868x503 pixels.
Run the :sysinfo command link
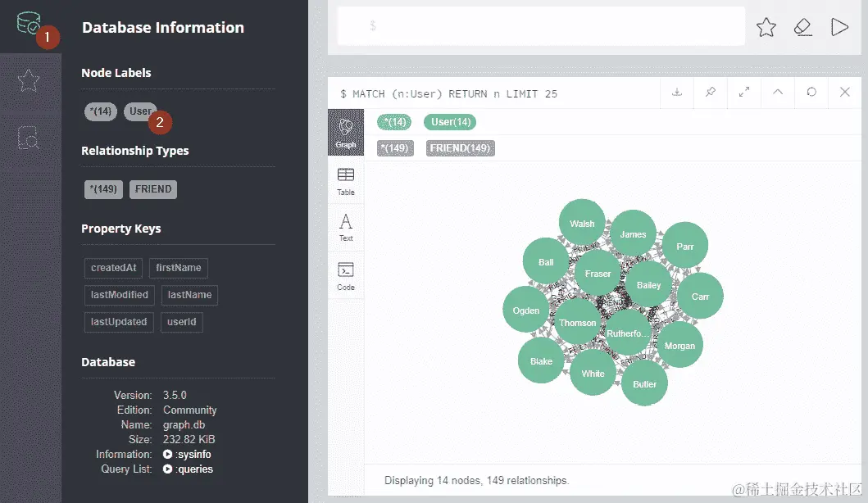tap(187, 455)
